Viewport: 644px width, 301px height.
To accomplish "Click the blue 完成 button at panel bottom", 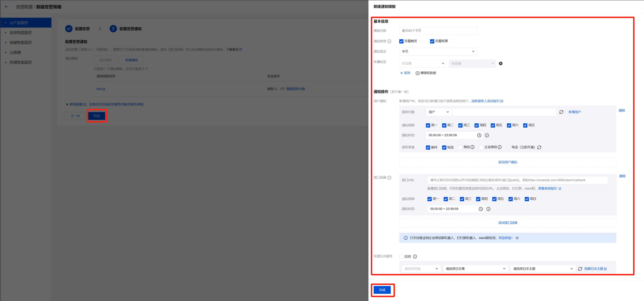I will point(382,290).
